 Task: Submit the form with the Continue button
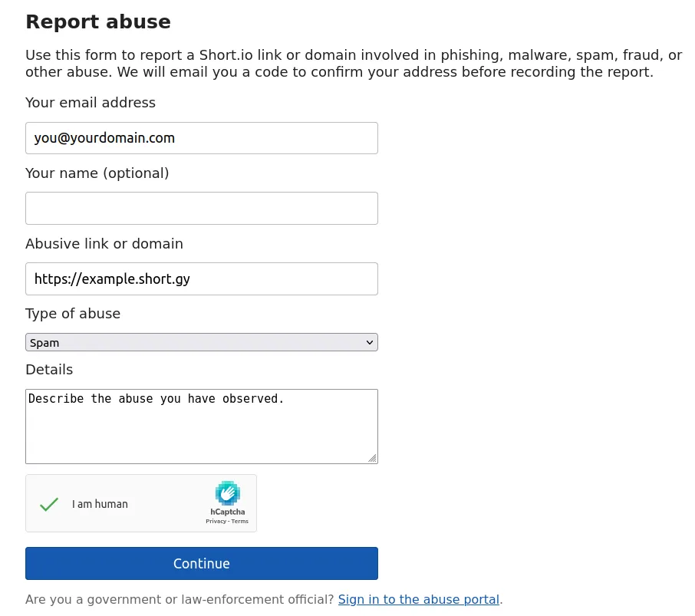202,563
